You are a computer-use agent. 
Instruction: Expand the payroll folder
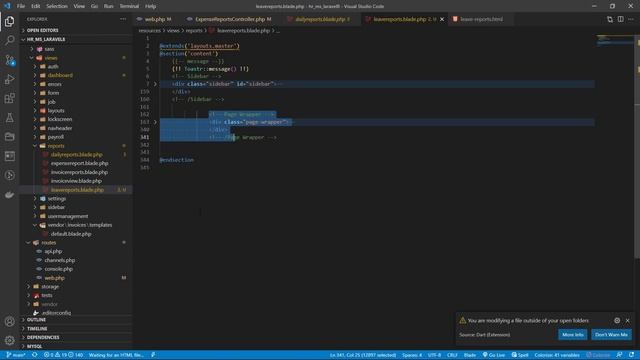56,137
